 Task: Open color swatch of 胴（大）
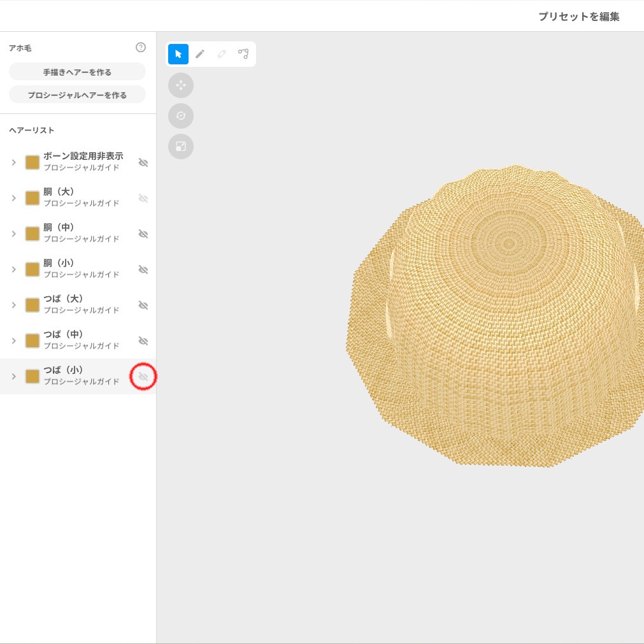(32, 198)
